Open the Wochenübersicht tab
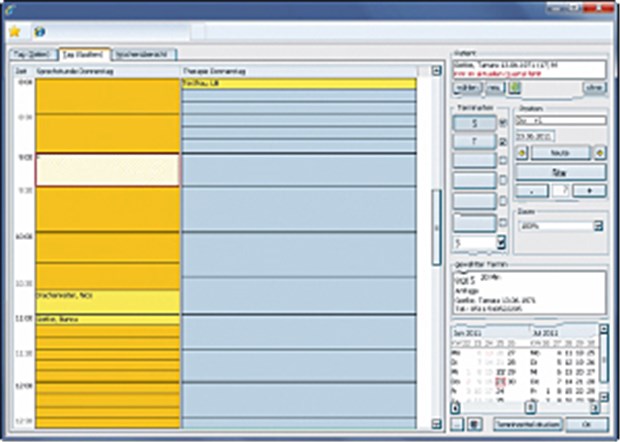620x442 pixels. [144, 55]
